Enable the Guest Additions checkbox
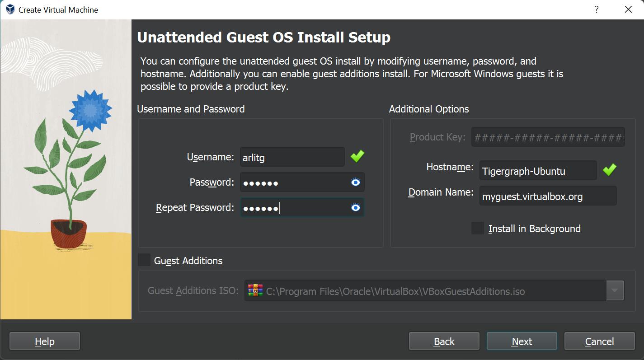The width and height of the screenshot is (644, 360). pyautogui.click(x=144, y=260)
